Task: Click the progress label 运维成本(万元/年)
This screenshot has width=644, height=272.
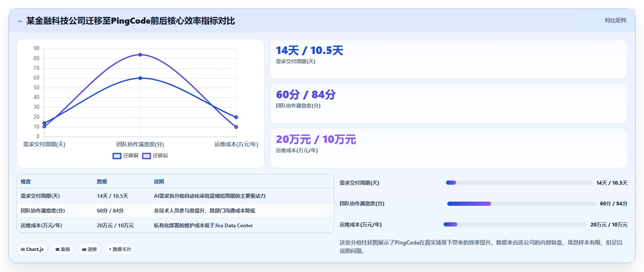Action: [x=361, y=224]
